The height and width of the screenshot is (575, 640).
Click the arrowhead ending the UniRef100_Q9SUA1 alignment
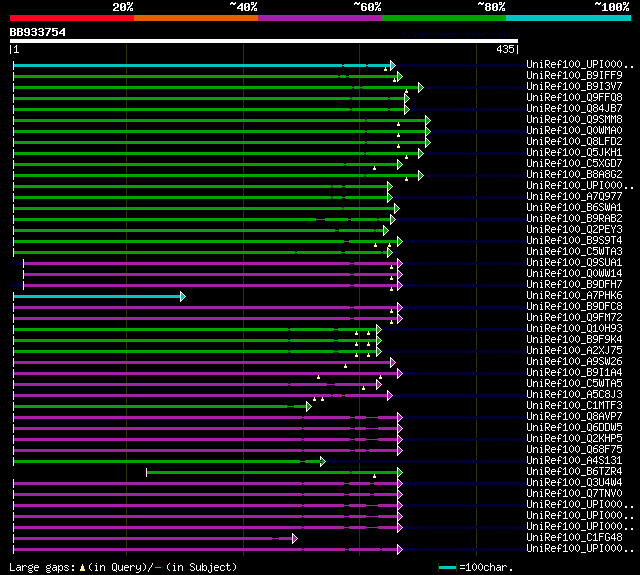click(400, 264)
